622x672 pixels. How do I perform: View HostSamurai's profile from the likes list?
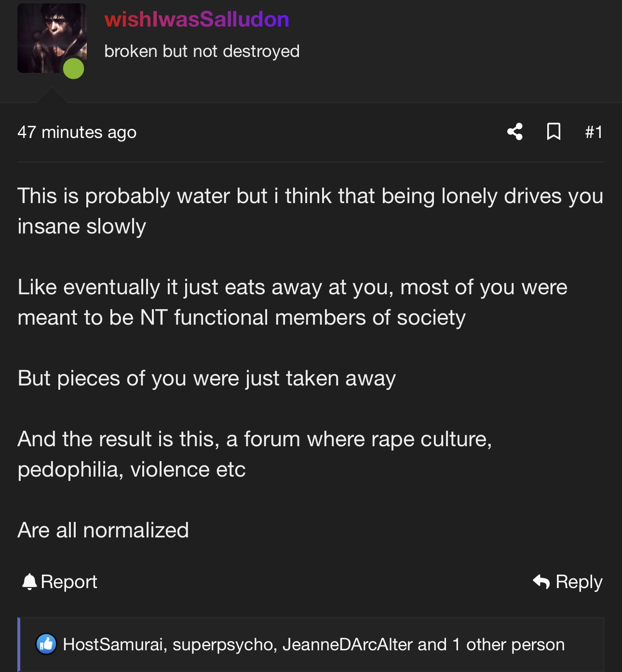(x=114, y=645)
